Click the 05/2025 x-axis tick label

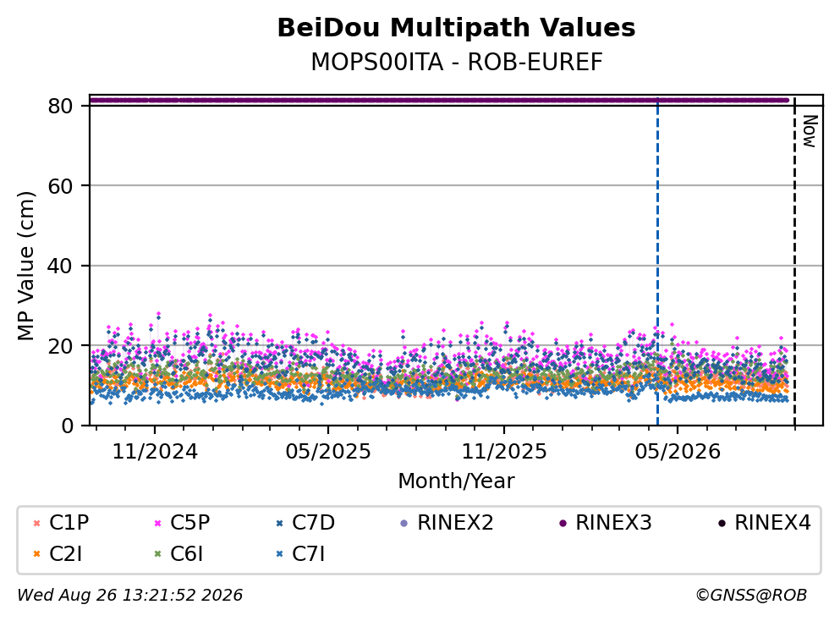(x=328, y=452)
